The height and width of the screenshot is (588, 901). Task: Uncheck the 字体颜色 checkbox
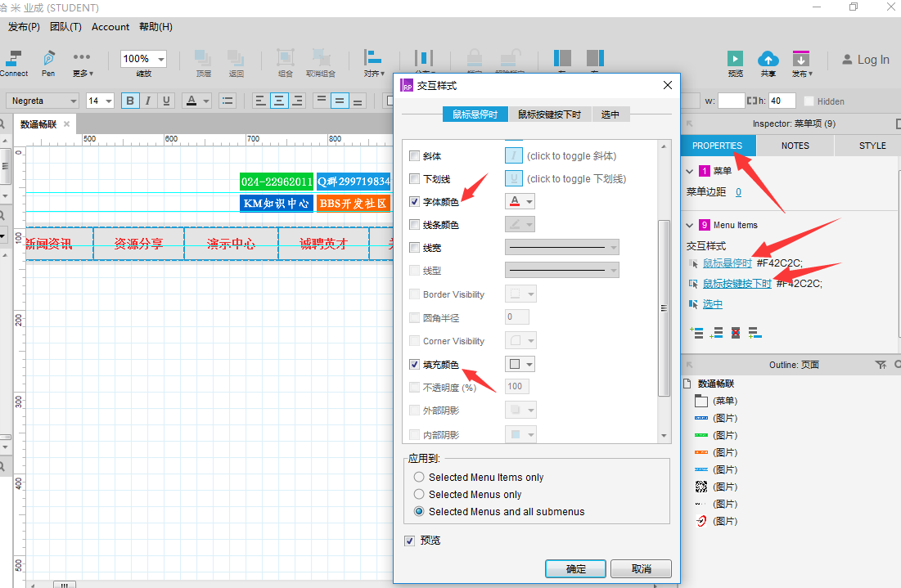click(414, 201)
